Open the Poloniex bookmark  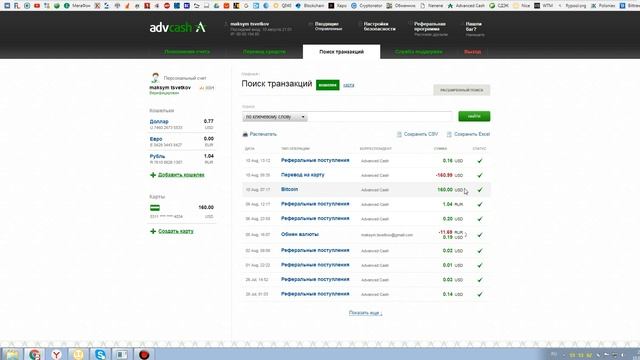point(604,6)
